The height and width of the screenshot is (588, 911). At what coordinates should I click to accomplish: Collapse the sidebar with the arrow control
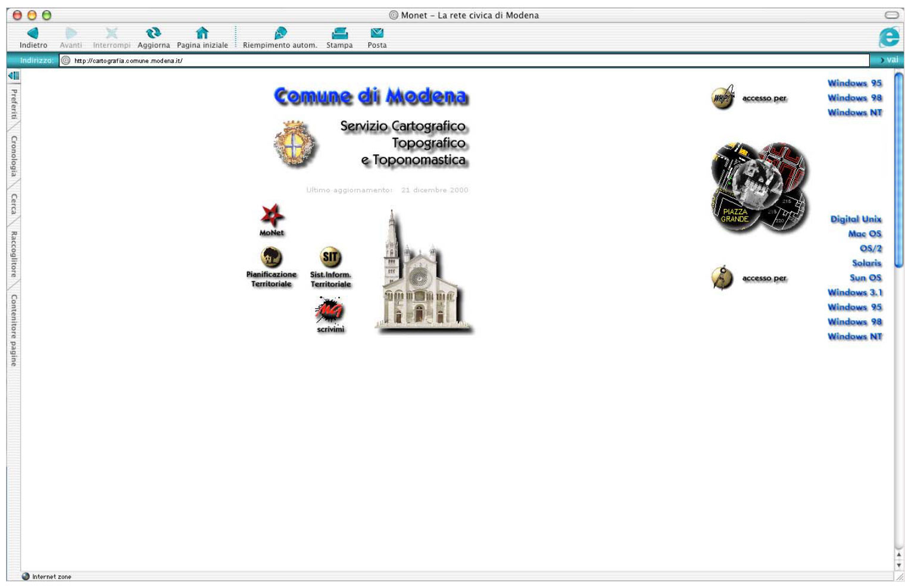pyautogui.click(x=13, y=76)
